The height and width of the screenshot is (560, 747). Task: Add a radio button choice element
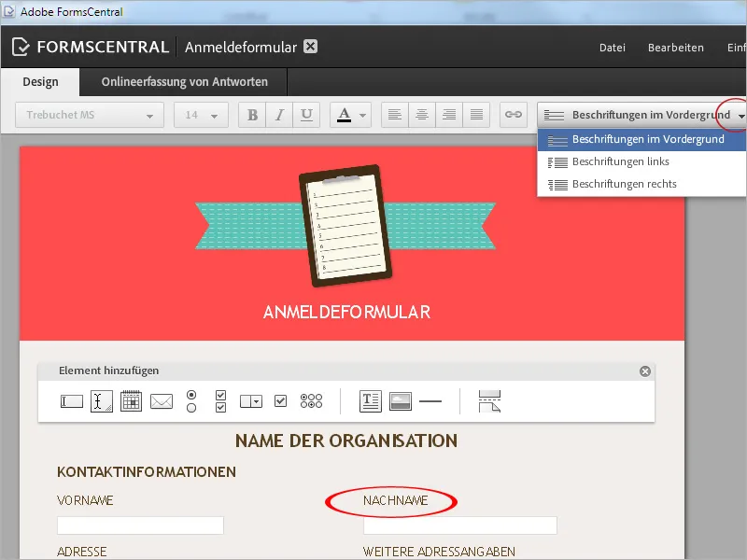[191, 401]
